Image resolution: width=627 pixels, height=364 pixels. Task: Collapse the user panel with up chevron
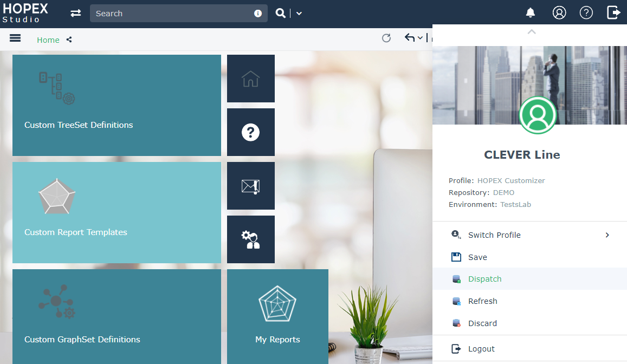coord(532,32)
